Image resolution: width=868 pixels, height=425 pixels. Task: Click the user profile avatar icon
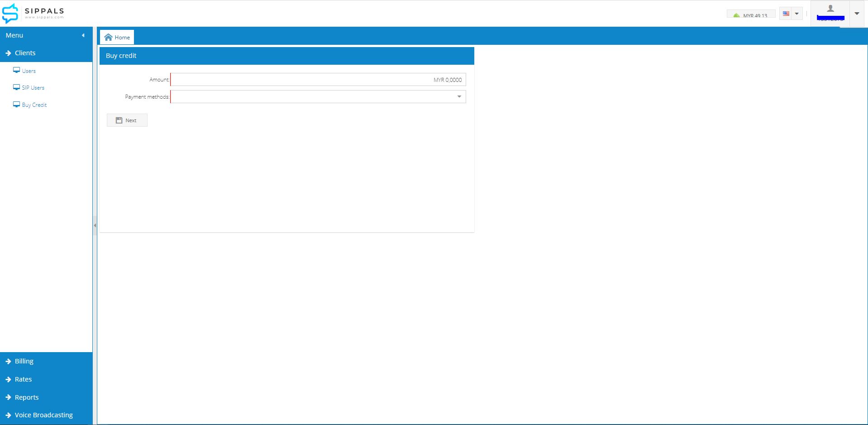click(830, 9)
